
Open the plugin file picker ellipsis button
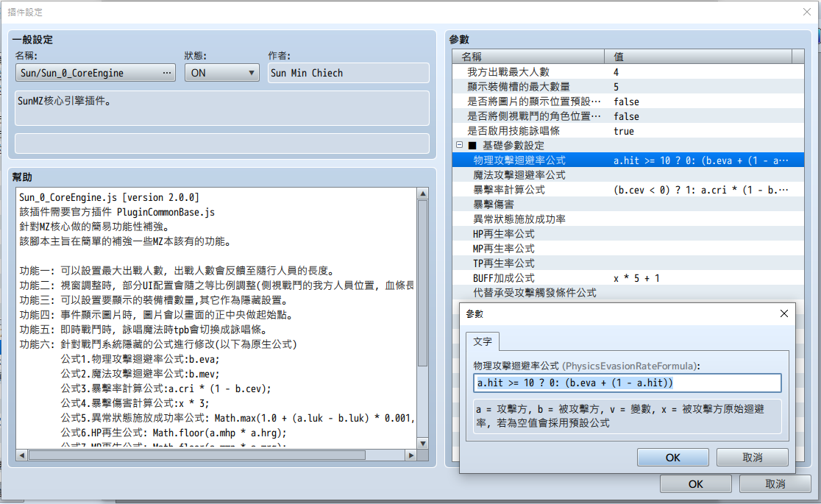167,73
